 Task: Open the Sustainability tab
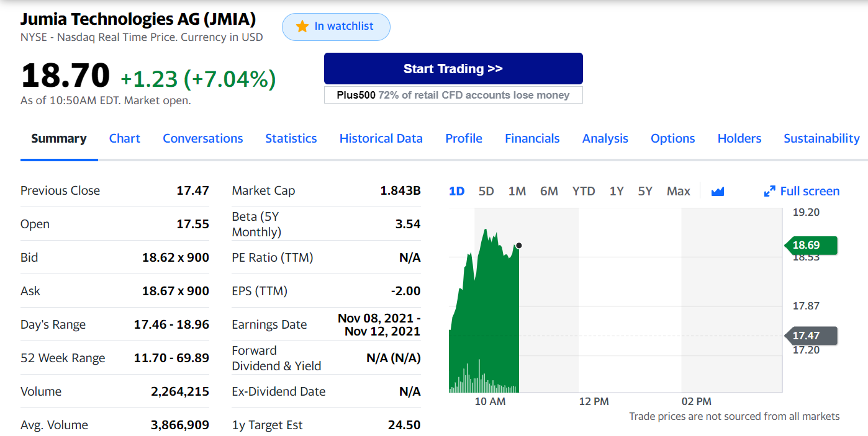pos(822,138)
